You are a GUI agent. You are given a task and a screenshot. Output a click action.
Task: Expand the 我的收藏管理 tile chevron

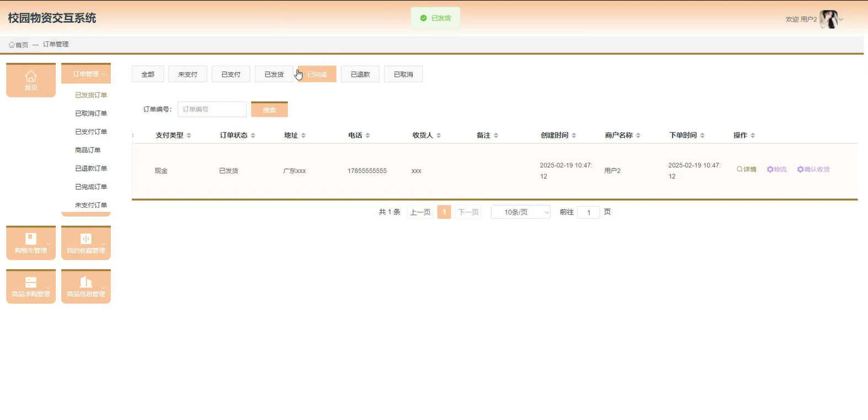coord(103,244)
